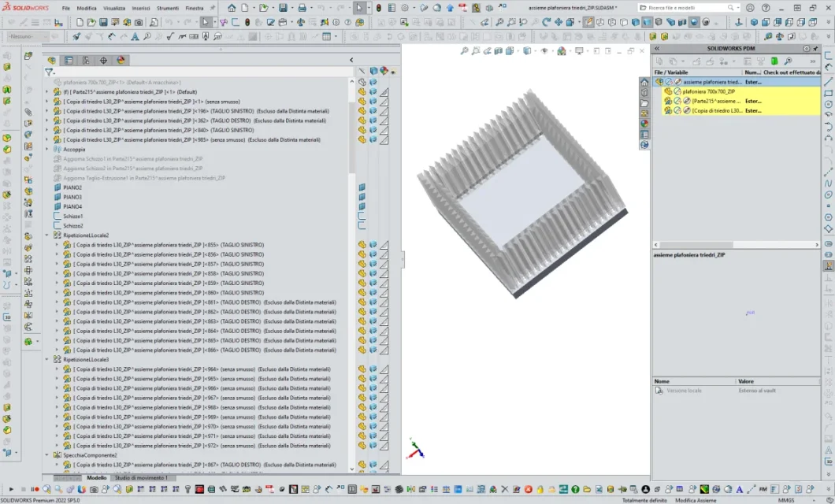Toggle visibility icon for Parte215 component row
This screenshot has width=835, height=504.
pyautogui.click(x=362, y=92)
